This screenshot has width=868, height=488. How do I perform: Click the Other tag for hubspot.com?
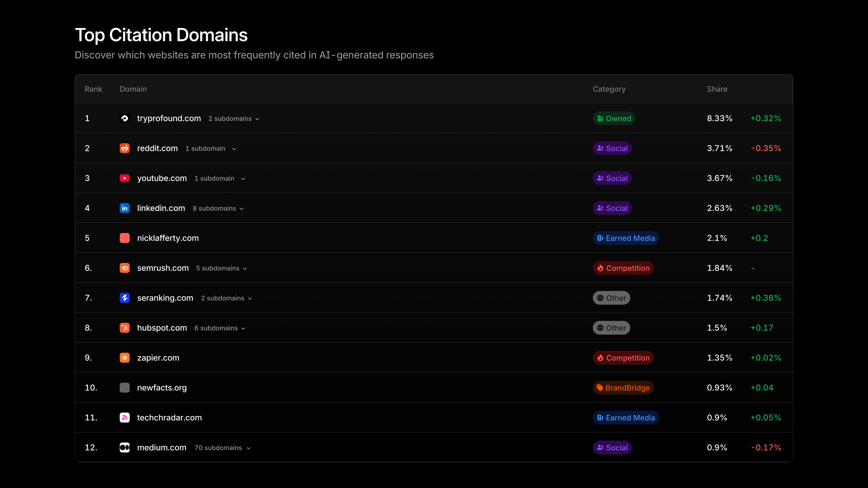[612, 328]
